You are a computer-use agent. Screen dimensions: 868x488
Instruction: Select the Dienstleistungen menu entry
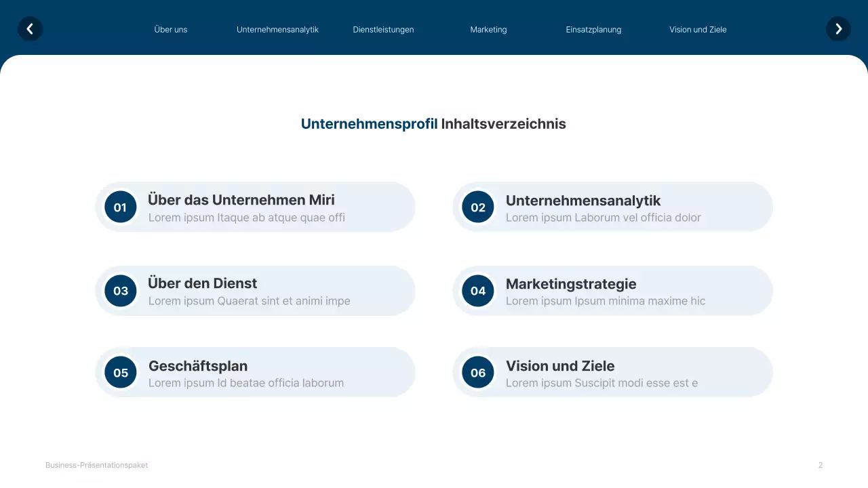tap(382, 29)
